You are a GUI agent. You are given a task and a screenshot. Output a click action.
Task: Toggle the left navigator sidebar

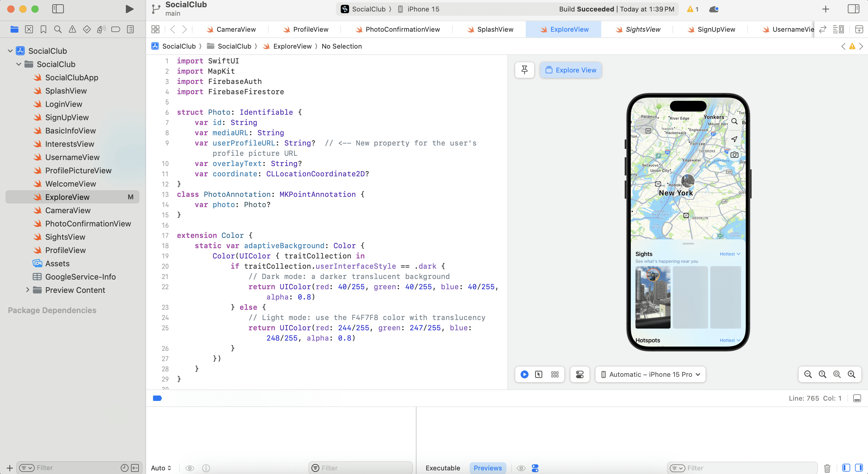(x=58, y=9)
